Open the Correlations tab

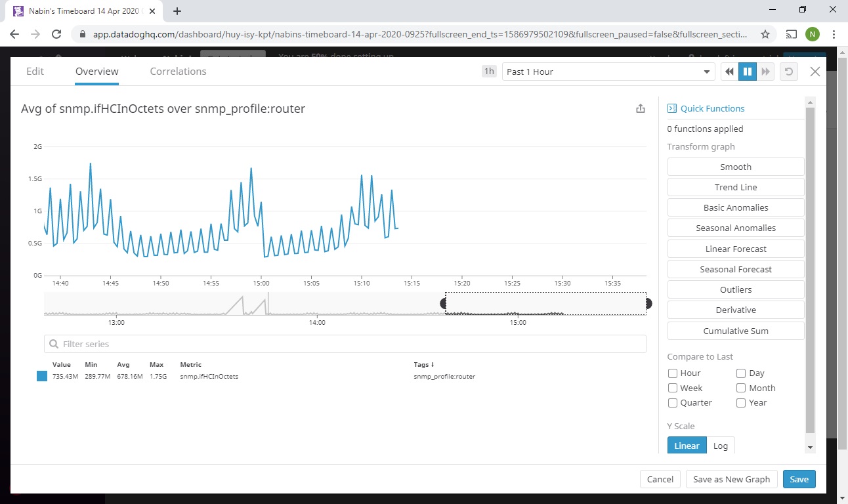pos(178,72)
